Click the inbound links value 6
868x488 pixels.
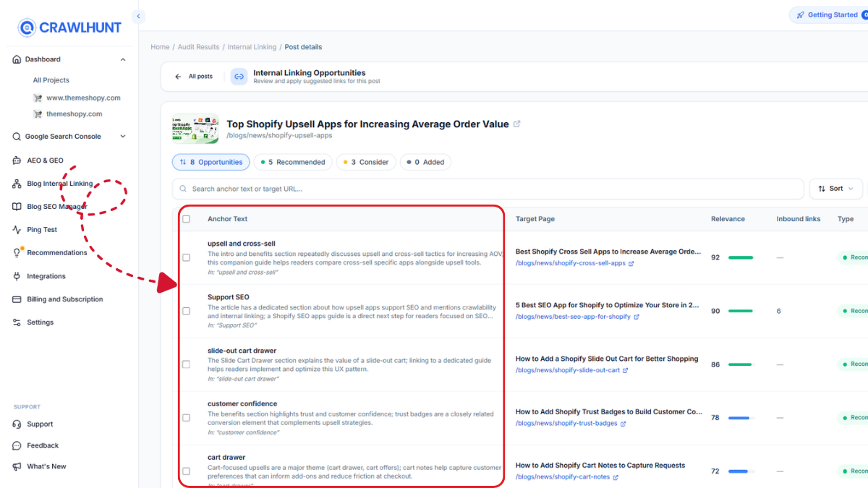pos(779,311)
